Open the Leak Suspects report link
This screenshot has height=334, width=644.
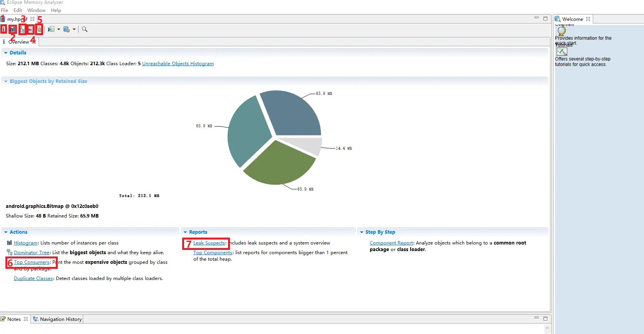209,243
